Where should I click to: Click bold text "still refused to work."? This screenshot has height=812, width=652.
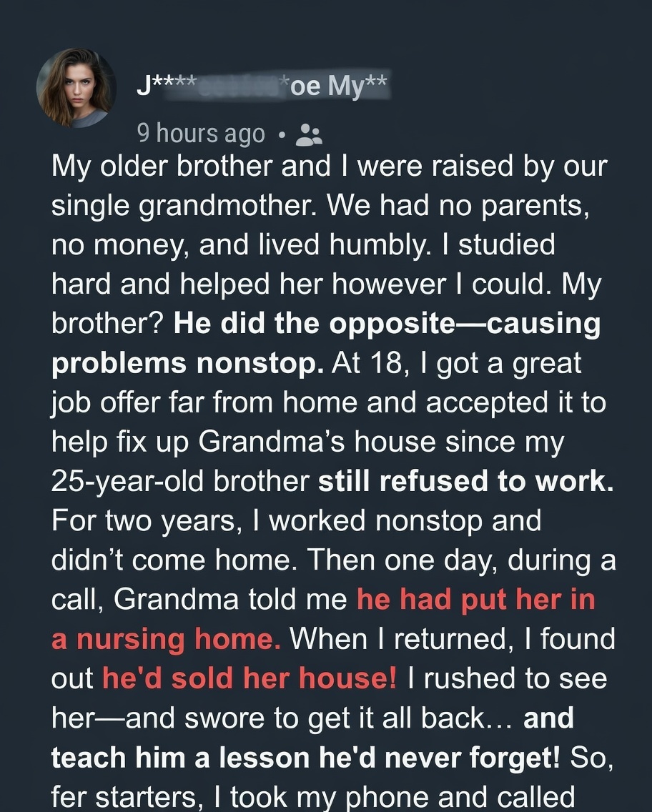click(x=466, y=482)
